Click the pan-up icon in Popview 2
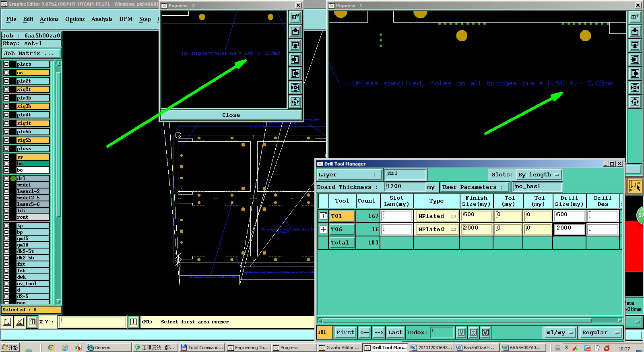Viewport: 644px width, 352px height. [295, 31]
